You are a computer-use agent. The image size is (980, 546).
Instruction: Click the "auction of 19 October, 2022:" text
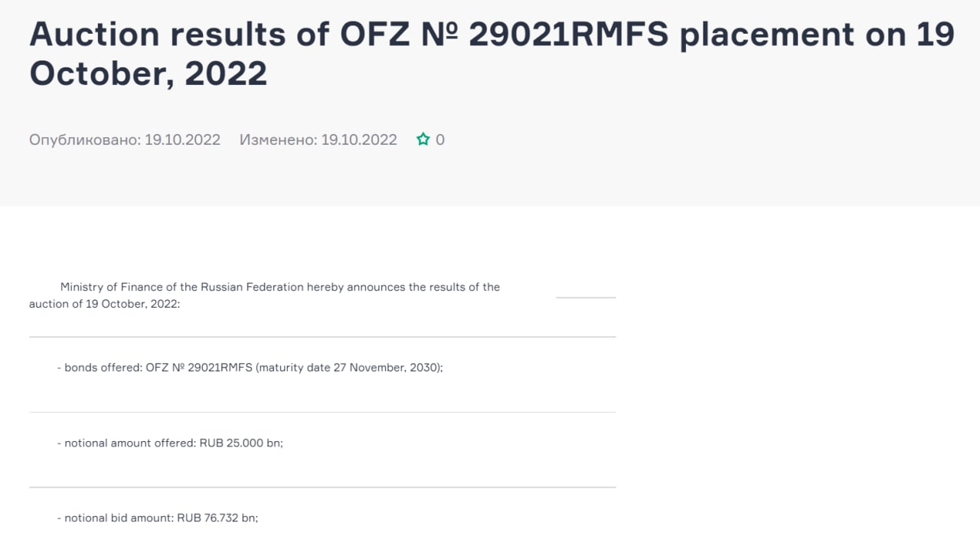[x=104, y=303]
